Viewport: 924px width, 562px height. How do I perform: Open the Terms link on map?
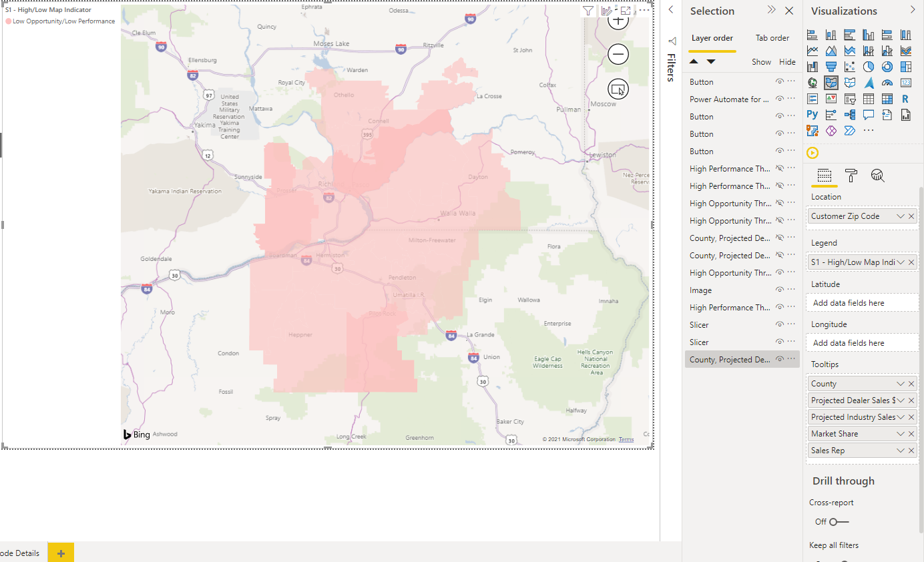(626, 439)
